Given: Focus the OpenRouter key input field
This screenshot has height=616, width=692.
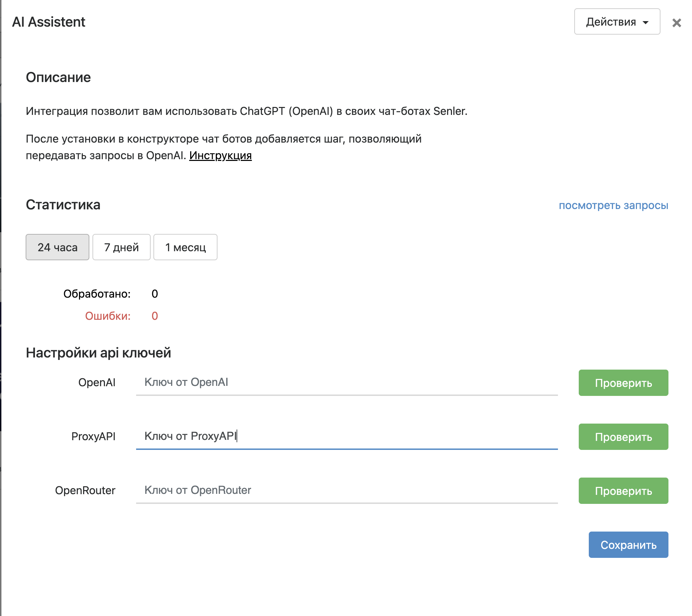Looking at the screenshot, I should click(x=346, y=490).
